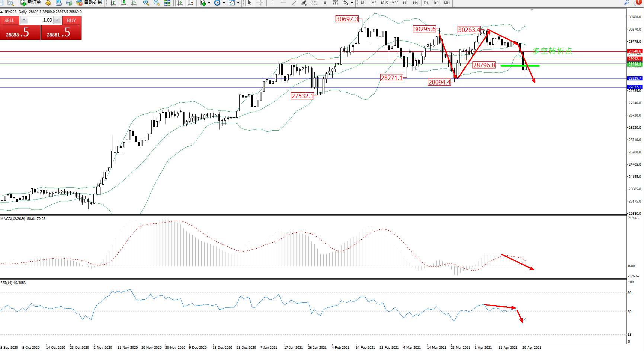Pick the horizontal line drawing tool
This screenshot has height=351, width=644.
click(283, 3)
